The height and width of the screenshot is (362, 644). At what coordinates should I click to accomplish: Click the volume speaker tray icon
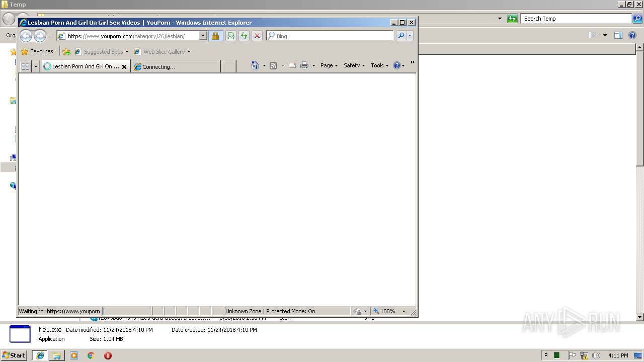[x=596, y=355]
